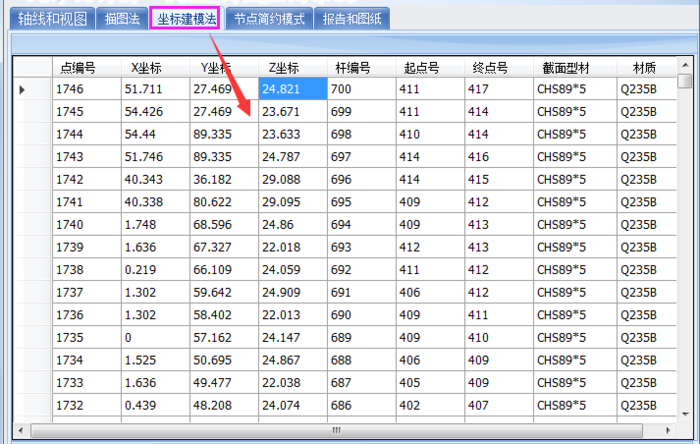700x444 pixels.
Task: Click the Z坐标 column header
Action: click(x=293, y=68)
